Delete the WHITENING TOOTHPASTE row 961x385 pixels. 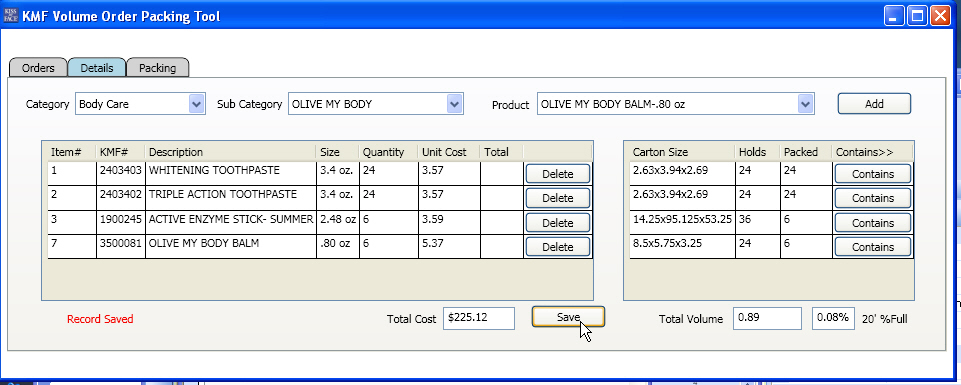pyautogui.click(x=558, y=173)
